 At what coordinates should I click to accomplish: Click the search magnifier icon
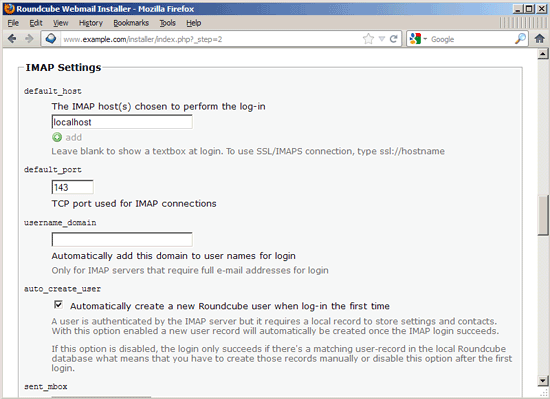coord(520,39)
